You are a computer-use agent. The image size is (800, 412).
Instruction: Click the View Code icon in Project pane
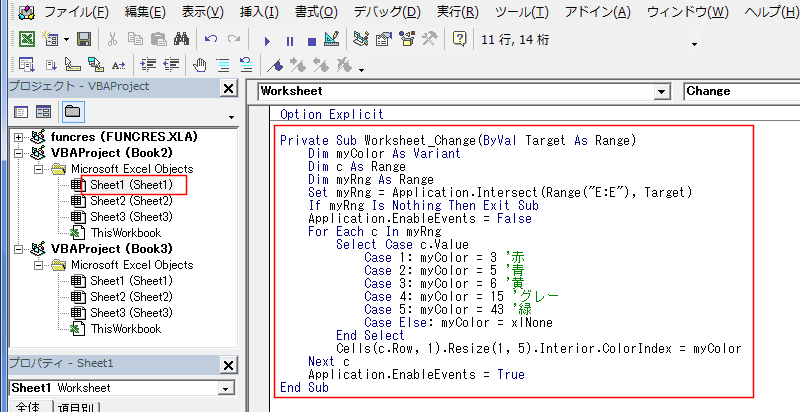[x=20, y=112]
